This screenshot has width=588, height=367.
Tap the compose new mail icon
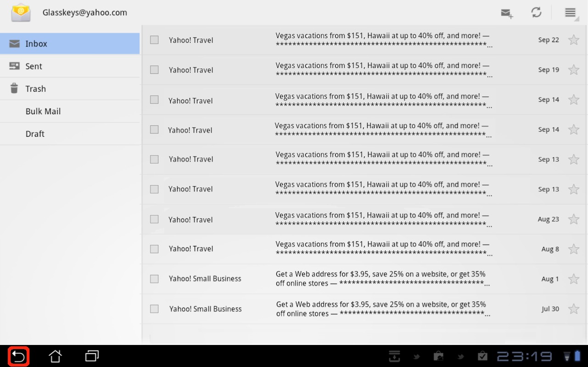coord(507,13)
